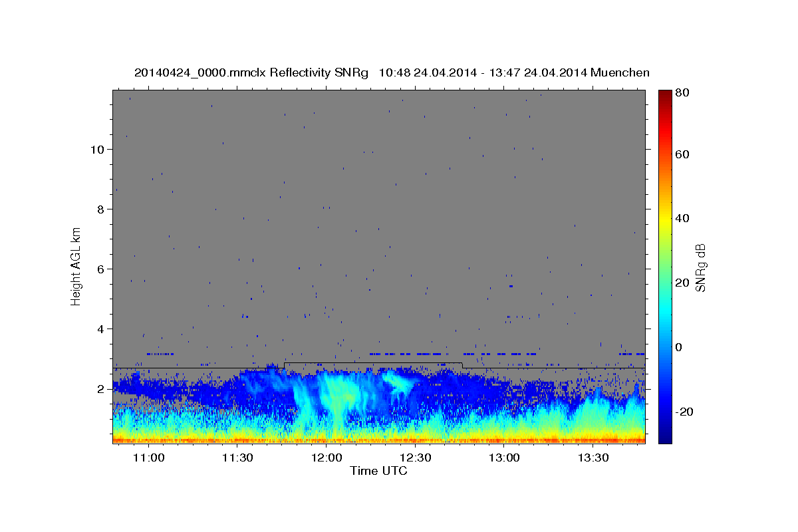
Task: Click the '12:30' time axis tick label
Action: click(415, 458)
